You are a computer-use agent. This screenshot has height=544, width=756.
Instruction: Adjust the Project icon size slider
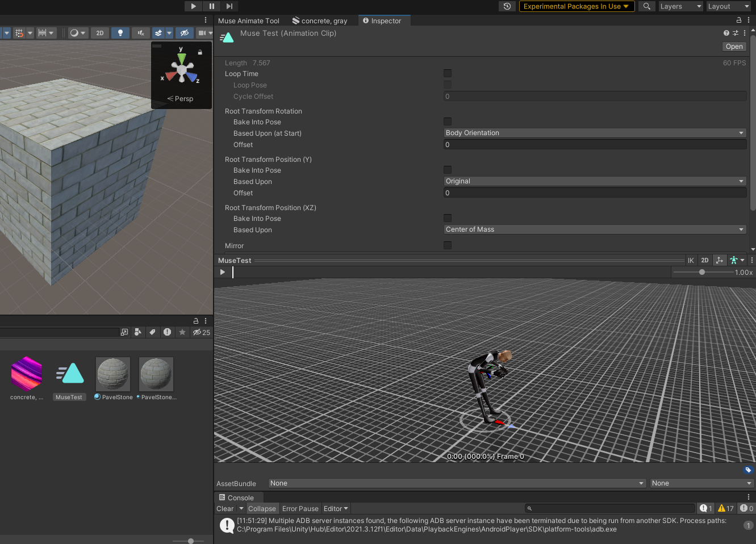click(x=188, y=541)
